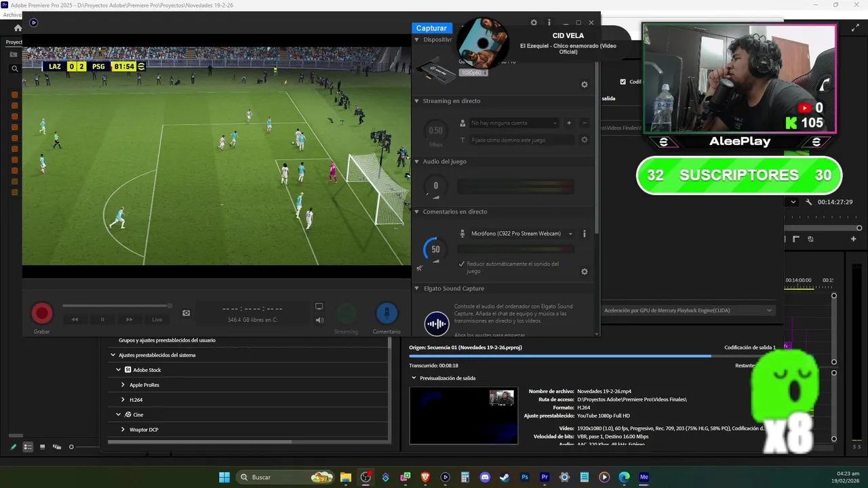
Task: Expand the Wraptor DCP preset group
Action: tap(123, 430)
